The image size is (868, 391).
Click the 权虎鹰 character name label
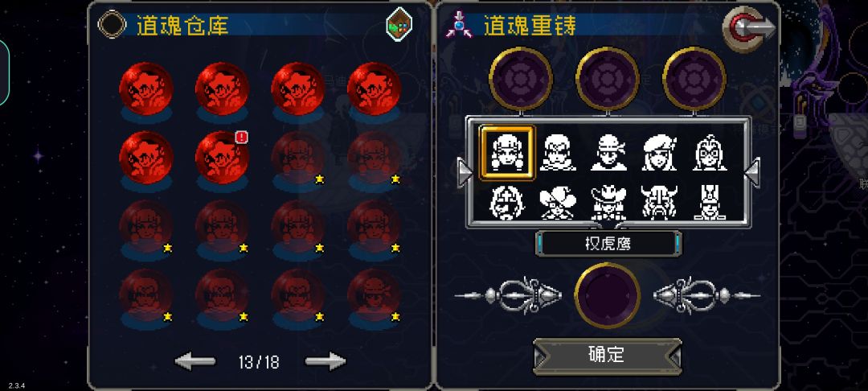(608, 244)
